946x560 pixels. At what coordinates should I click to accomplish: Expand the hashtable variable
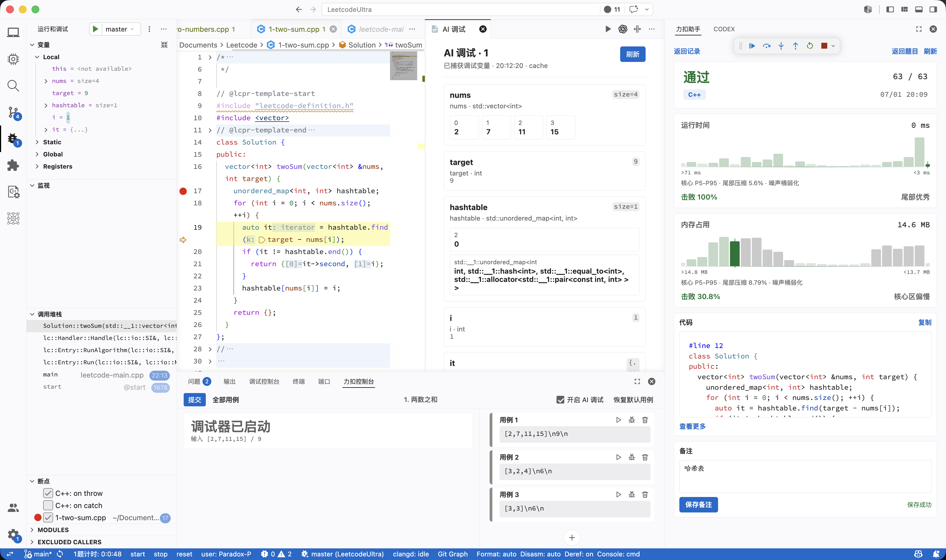click(x=46, y=105)
